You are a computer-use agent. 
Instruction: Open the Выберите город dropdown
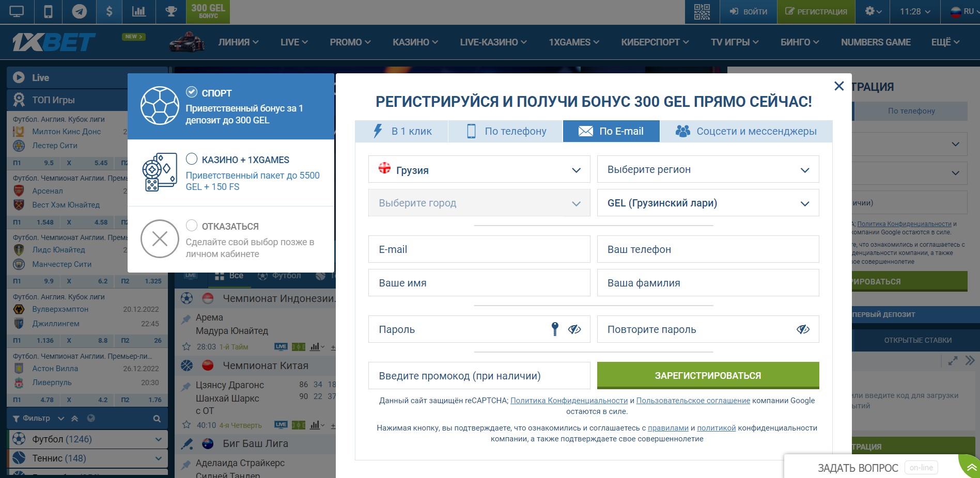click(x=479, y=203)
